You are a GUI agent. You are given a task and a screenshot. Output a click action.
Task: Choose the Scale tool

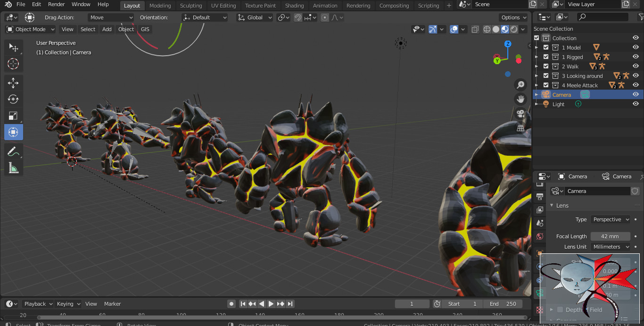[x=13, y=116]
